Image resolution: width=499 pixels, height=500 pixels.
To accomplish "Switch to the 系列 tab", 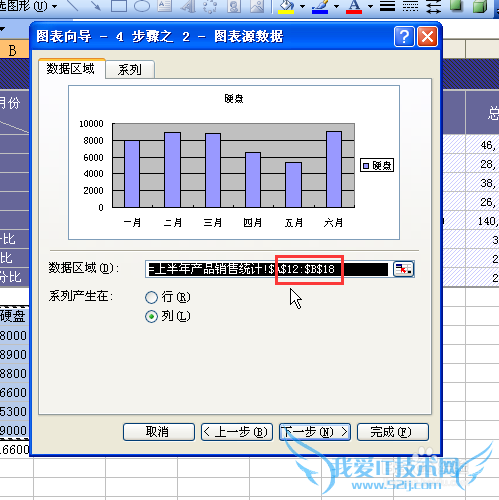I will 130,69.
